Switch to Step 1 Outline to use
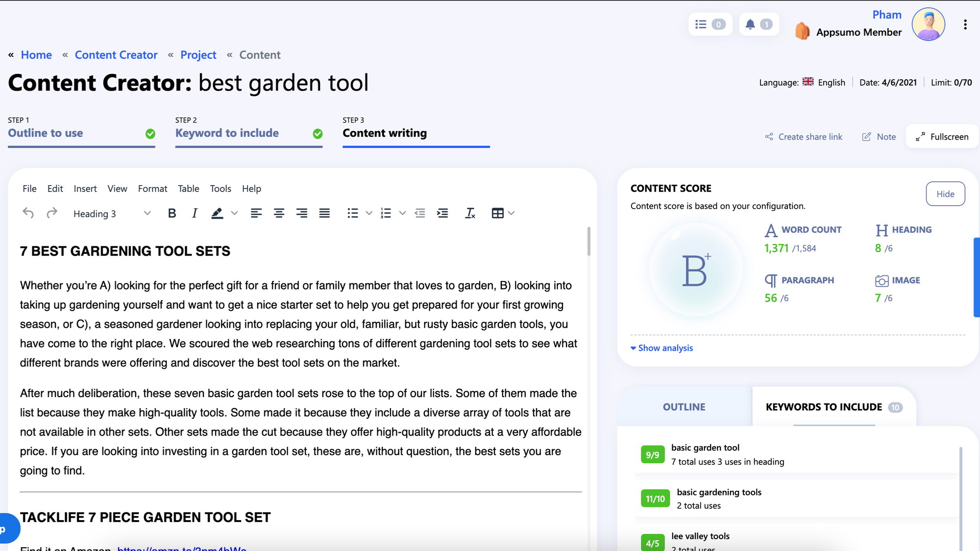 coord(81,132)
